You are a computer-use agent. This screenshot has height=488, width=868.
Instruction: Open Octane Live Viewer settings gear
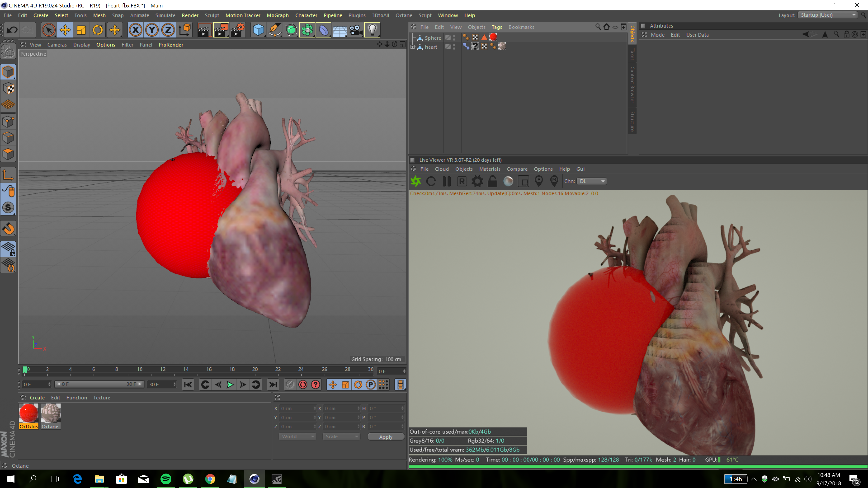(477, 181)
